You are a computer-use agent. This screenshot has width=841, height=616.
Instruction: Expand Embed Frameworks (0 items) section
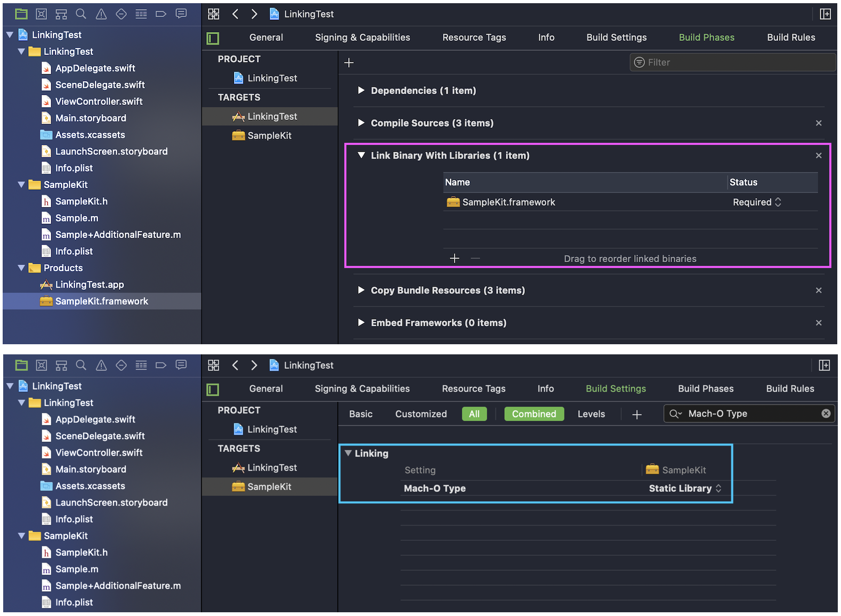(x=361, y=323)
